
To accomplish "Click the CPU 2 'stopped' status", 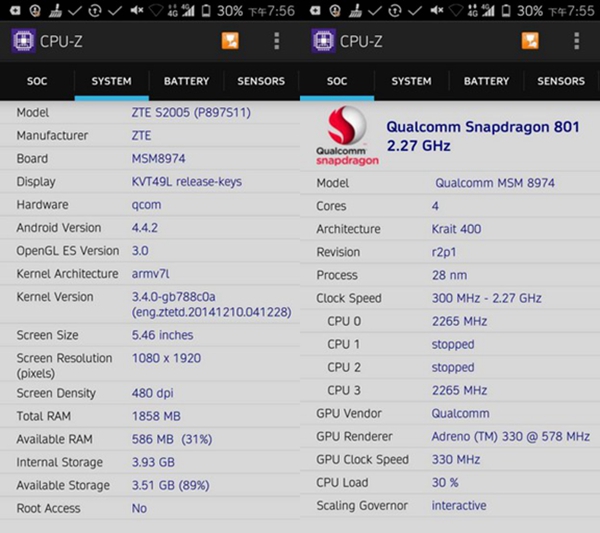I will pos(453,367).
